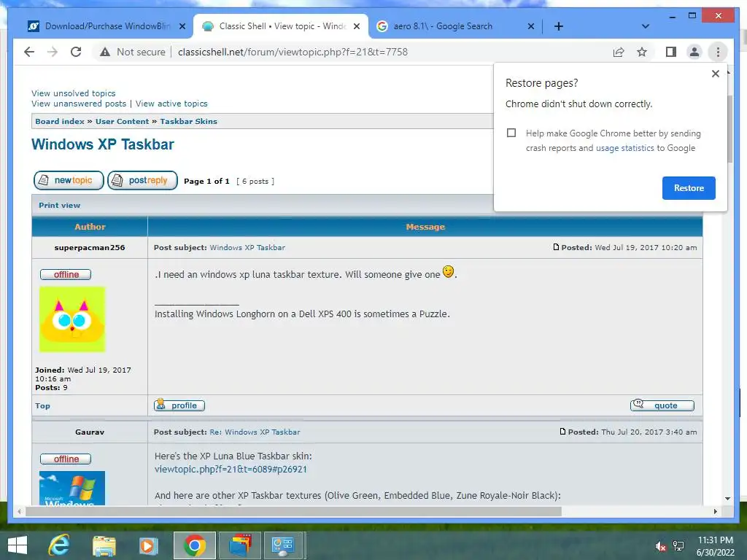The height and width of the screenshot is (560, 747).
Task: Open the usage statistics link
Action: pyautogui.click(x=624, y=148)
